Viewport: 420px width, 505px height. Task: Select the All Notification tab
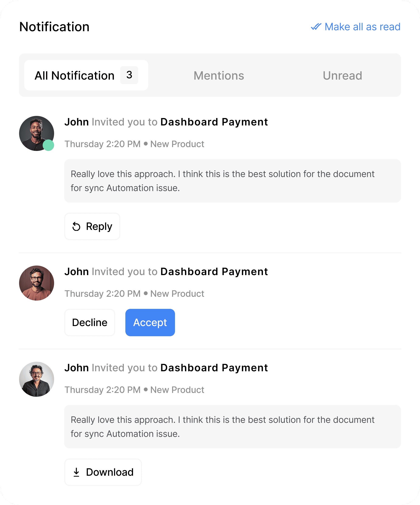click(74, 76)
